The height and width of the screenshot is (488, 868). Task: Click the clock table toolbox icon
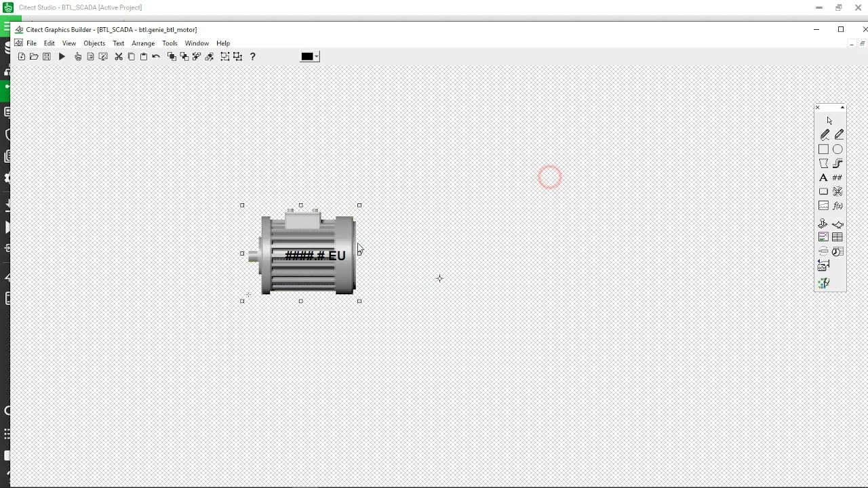[837, 251]
